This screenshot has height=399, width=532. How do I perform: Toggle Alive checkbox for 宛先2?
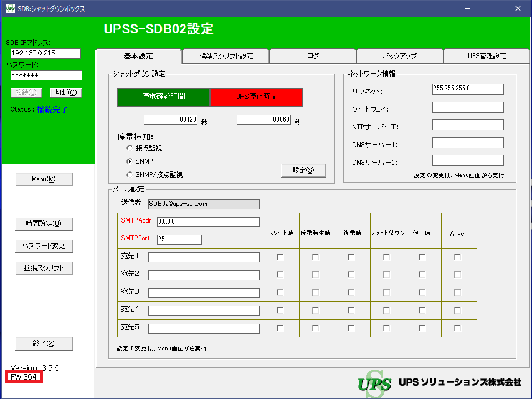(x=458, y=275)
